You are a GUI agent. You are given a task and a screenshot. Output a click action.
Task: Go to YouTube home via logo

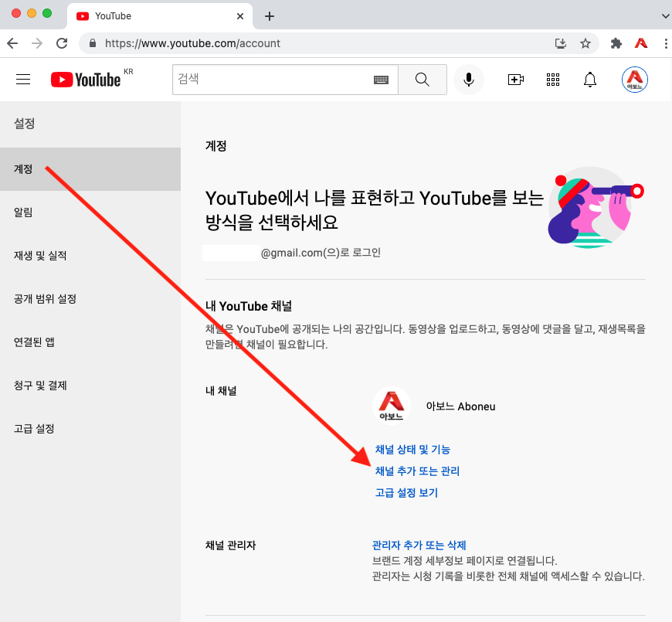tap(86, 80)
